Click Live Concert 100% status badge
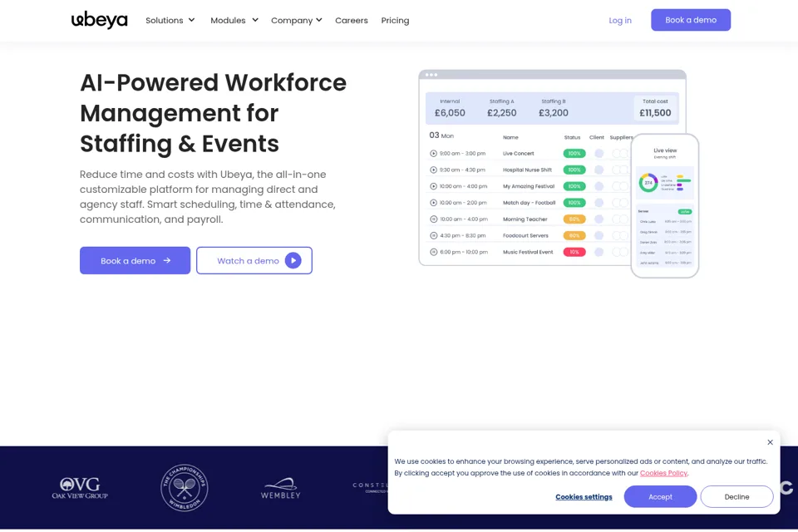 pos(574,153)
